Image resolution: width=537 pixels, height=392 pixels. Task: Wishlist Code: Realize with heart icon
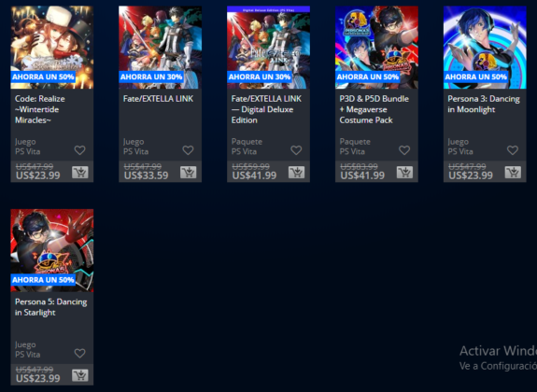tap(79, 150)
